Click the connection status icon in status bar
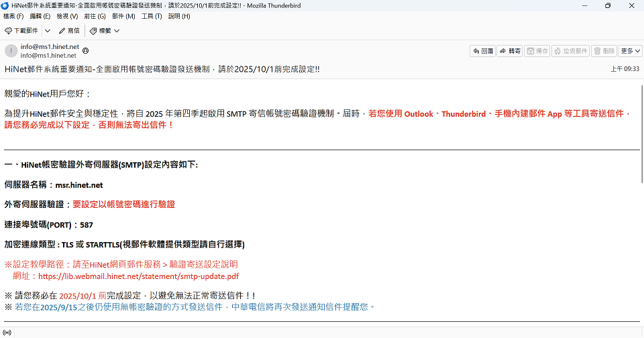 click(x=7, y=333)
